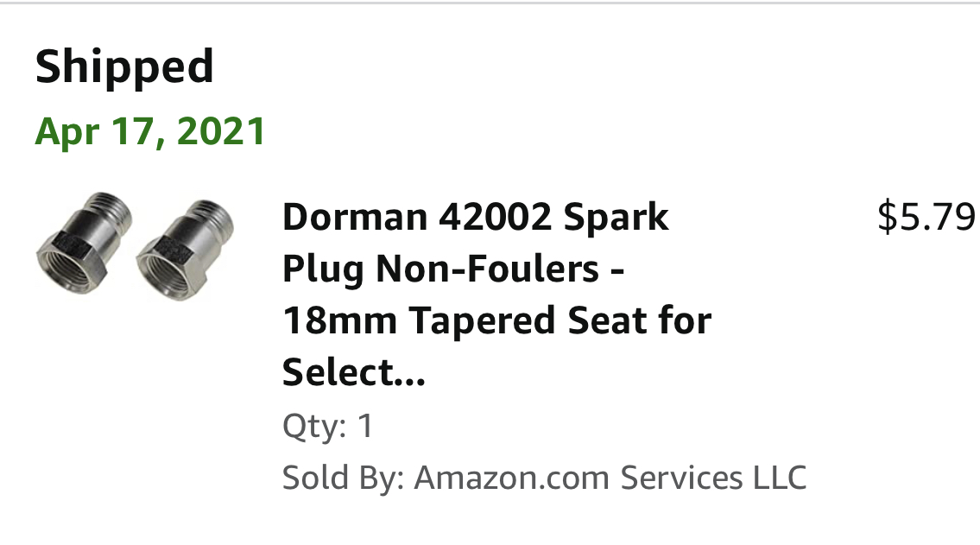Image resolution: width=980 pixels, height=545 pixels.
Task: Click the truncated "Select..." title text
Action: click(354, 373)
